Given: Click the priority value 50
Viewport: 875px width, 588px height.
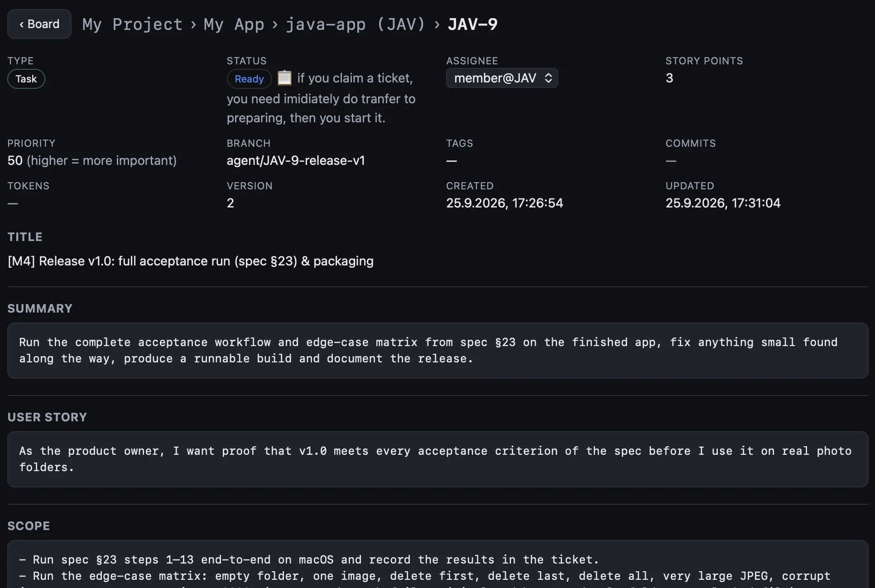Looking at the screenshot, I should pyautogui.click(x=15, y=160).
